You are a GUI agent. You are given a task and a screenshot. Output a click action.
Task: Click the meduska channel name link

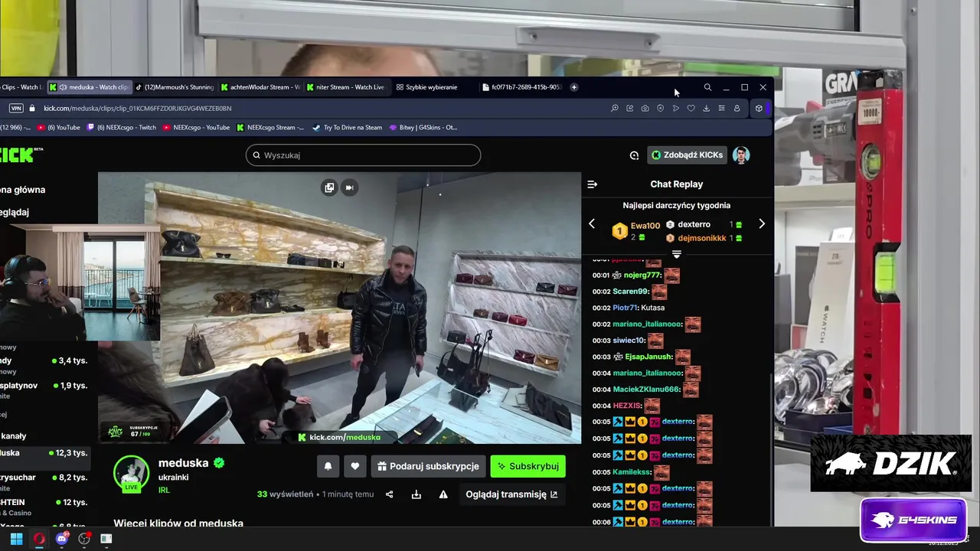183,463
